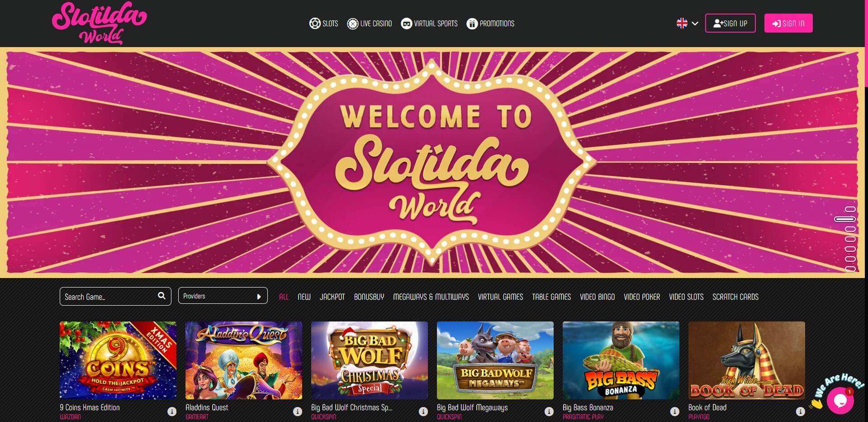Show info for Big Bass Bonanza
Viewport: 868px width, 422px height.
click(x=674, y=412)
